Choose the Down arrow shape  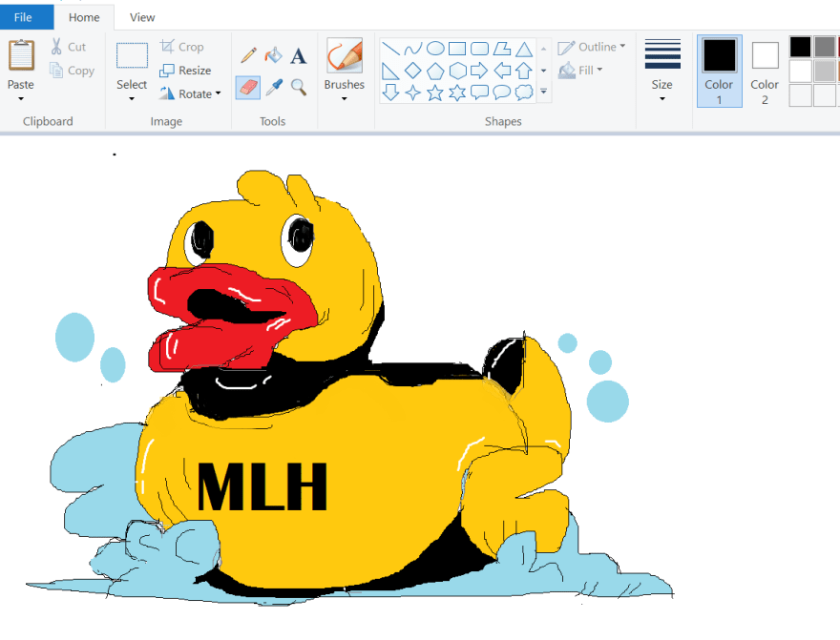coord(390,93)
